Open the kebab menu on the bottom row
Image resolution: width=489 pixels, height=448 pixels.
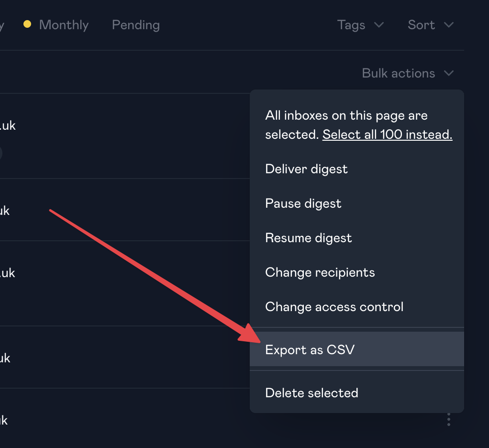[x=448, y=420]
